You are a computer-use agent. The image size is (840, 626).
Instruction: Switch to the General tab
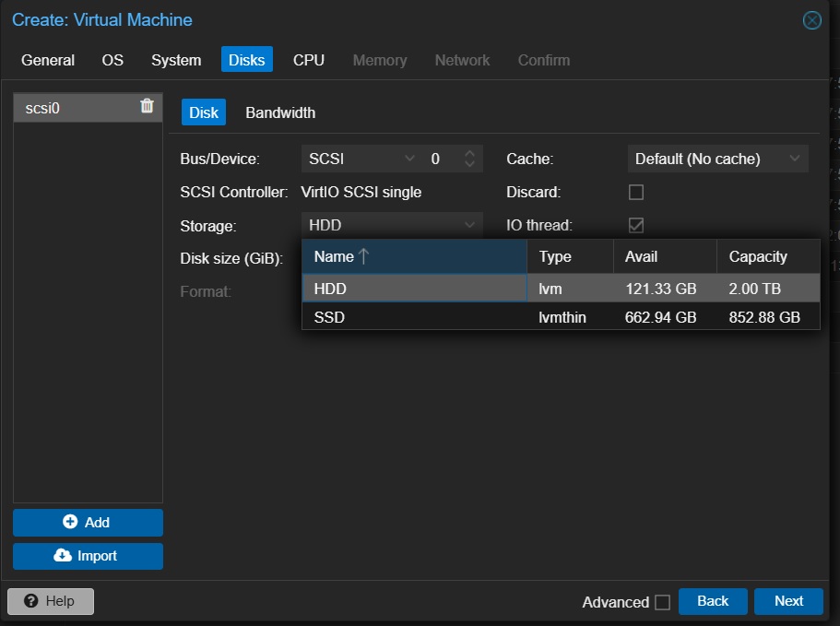coord(48,60)
